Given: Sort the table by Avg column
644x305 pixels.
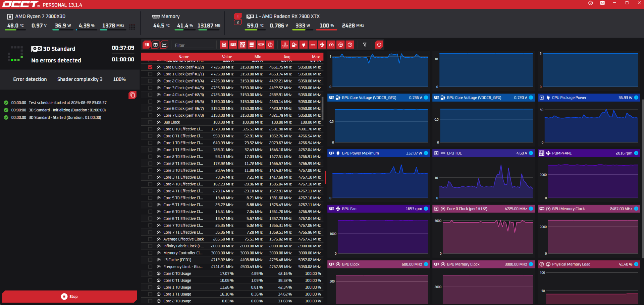Looking at the screenshot, I should [287, 57].
